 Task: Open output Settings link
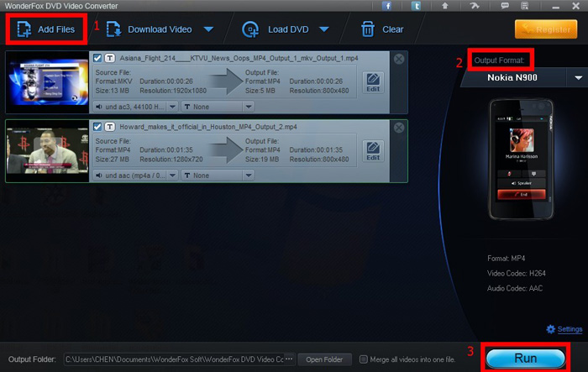click(570, 329)
